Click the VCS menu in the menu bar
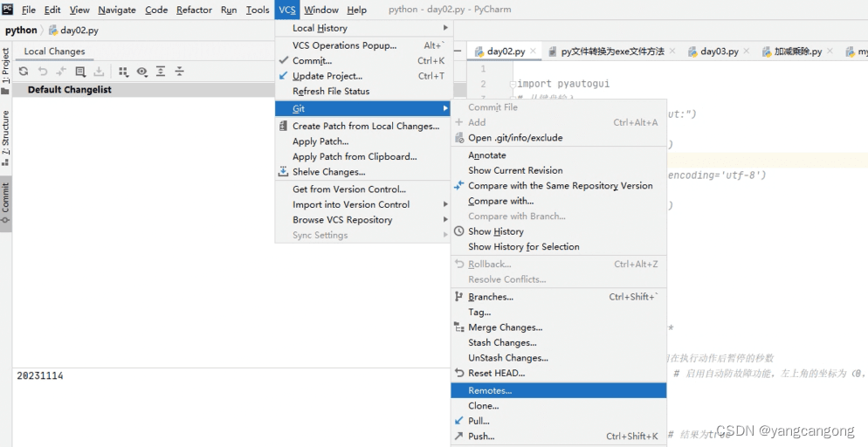 point(287,10)
